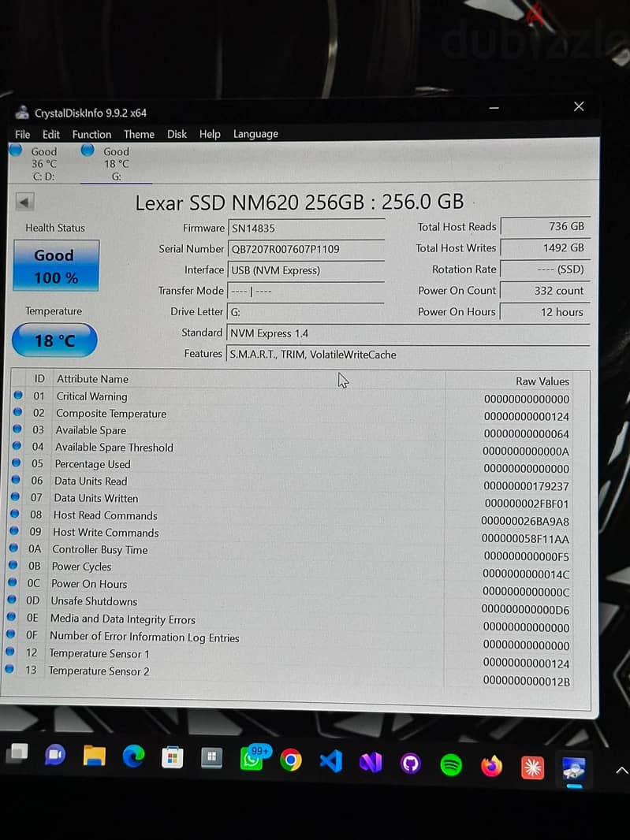Open Visual Studio Code from the taskbar
The image size is (630, 840).
point(331,761)
